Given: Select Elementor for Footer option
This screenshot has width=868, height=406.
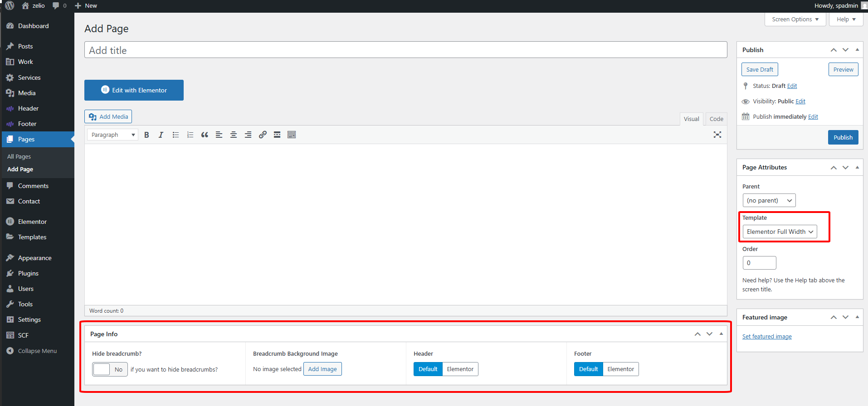Looking at the screenshot, I should click(x=620, y=369).
